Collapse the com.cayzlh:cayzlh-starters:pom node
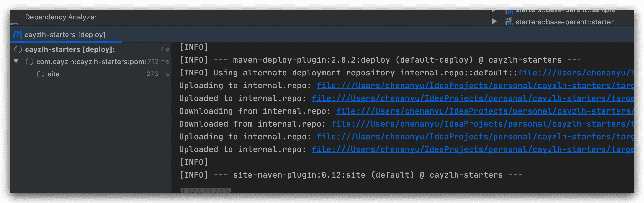644x203 pixels. [x=16, y=61]
